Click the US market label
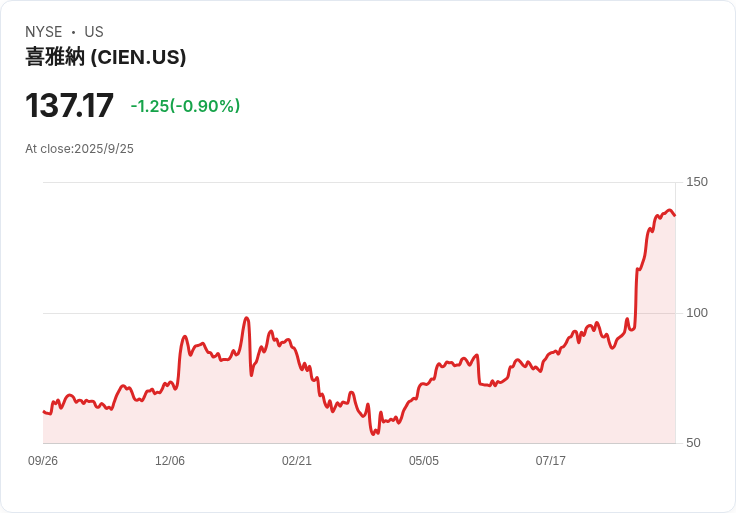The height and width of the screenshot is (513, 736). click(x=94, y=32)
